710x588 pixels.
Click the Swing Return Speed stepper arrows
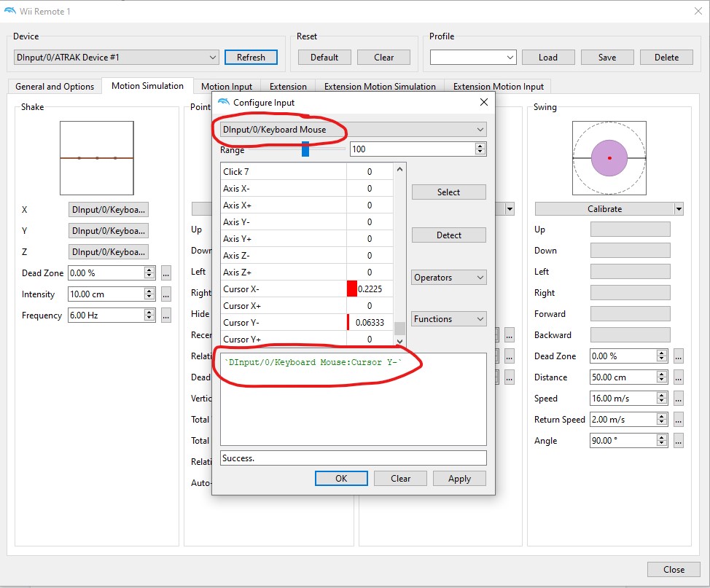[x=662, y=420]
